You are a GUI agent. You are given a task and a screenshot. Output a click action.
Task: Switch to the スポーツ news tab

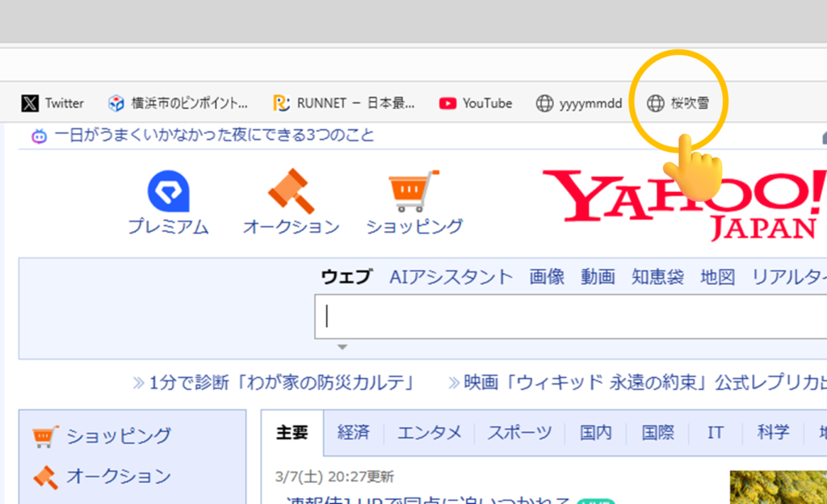pos(519,433)
